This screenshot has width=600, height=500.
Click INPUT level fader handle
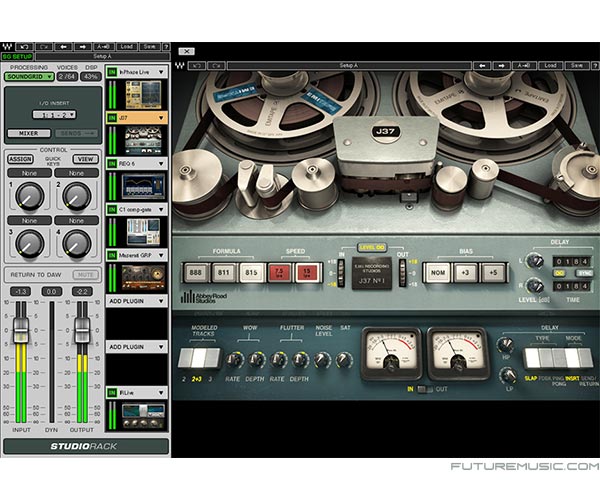21,329
